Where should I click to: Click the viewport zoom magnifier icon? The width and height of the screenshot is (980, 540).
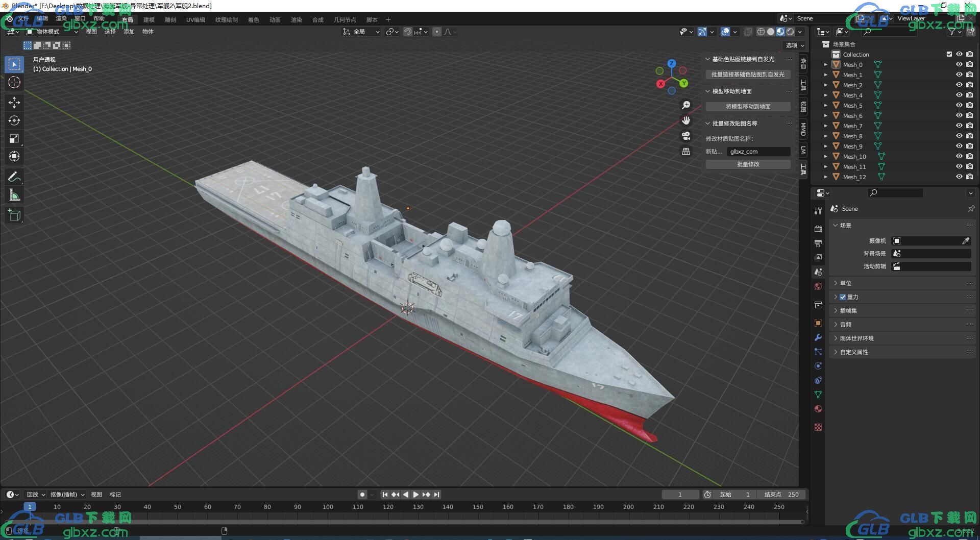(x=686, y=105)
